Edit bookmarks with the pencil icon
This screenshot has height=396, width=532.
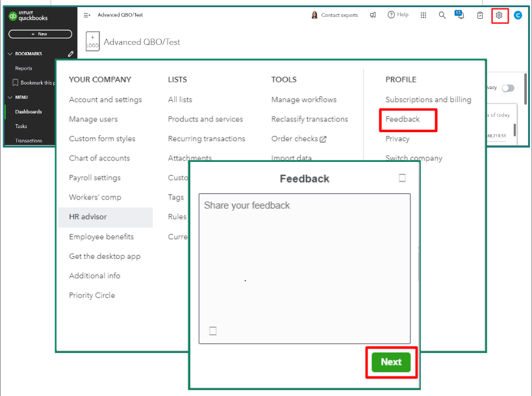coord(71,54)
